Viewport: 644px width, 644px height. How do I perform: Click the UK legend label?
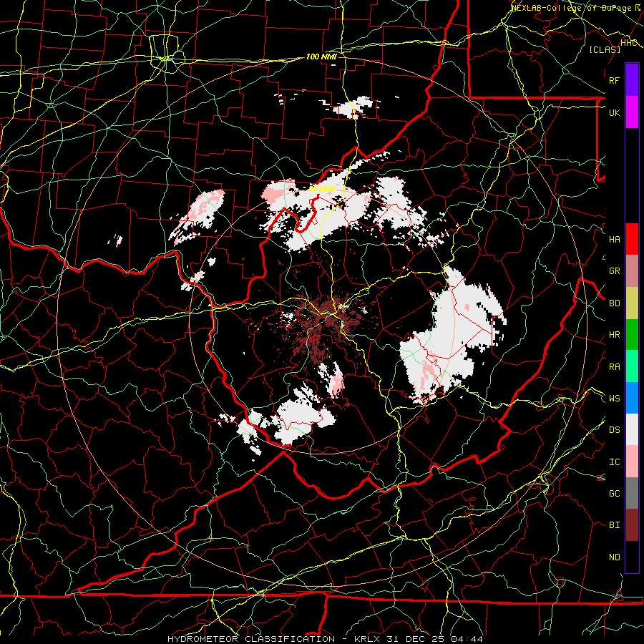click(614, 112)
